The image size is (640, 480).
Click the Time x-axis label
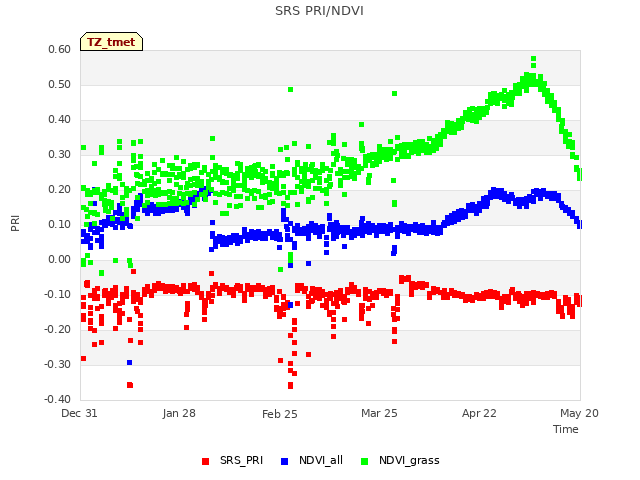coord(565,429)
